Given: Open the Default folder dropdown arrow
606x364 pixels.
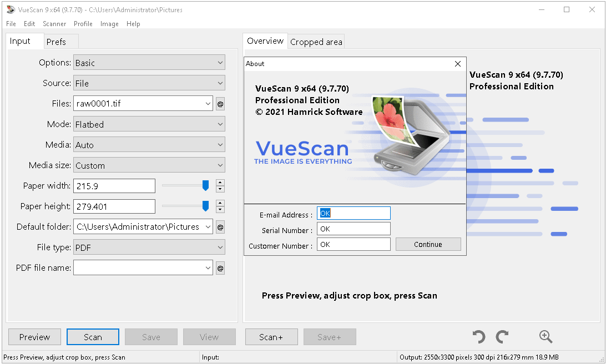Looking at the screenshot, I should [208, 227].
